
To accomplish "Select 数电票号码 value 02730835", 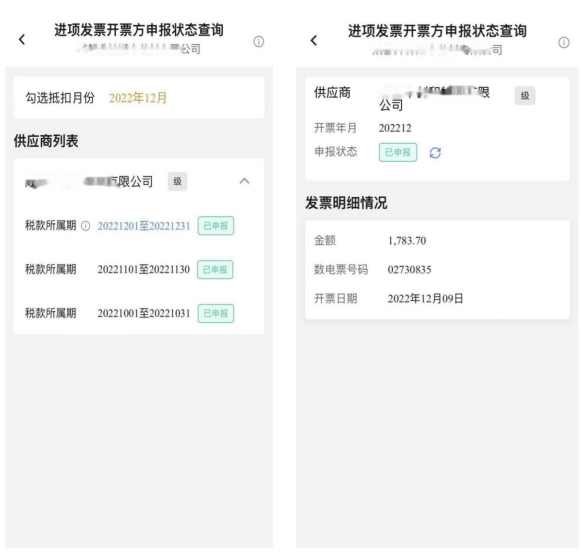I will tap(409, 270).
